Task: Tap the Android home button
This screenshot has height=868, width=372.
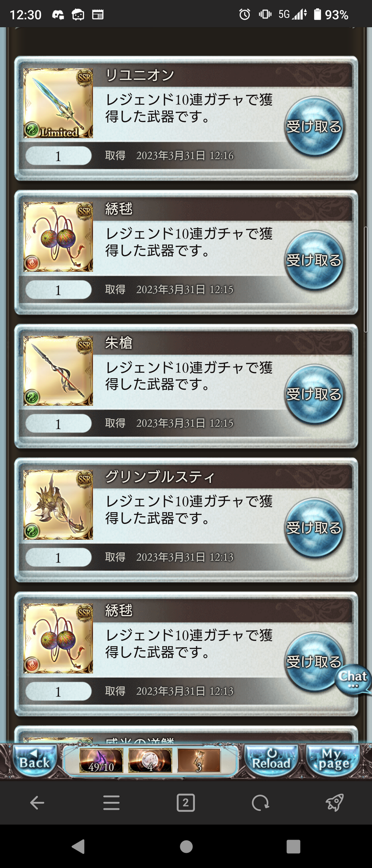Action: (x=186, y=846)
